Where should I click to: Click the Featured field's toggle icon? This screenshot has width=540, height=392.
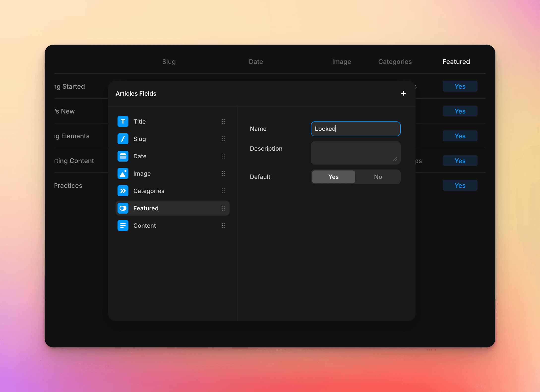pos(123,208)
